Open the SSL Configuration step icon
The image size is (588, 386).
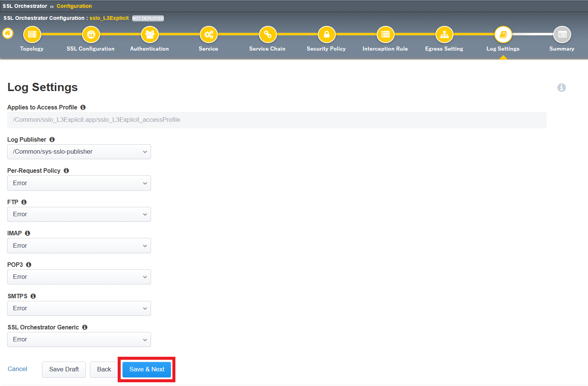tap(91, 34)
